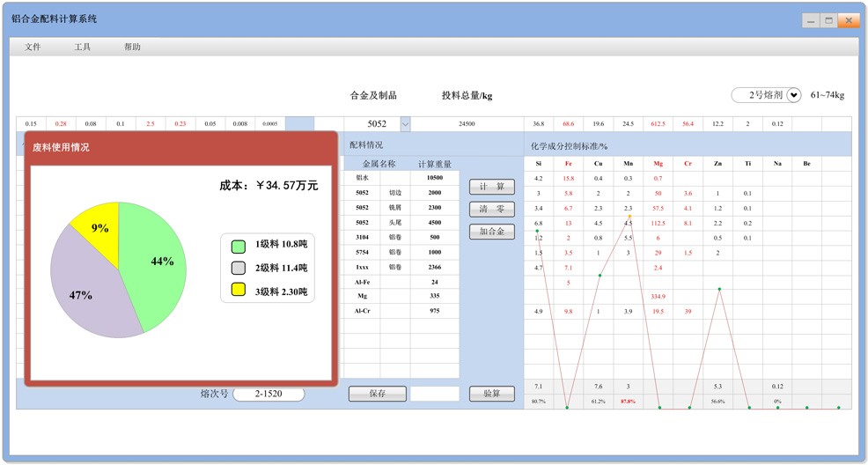868x465 pixels.
Task: Click the Na column header
Action: coord(777,164)
